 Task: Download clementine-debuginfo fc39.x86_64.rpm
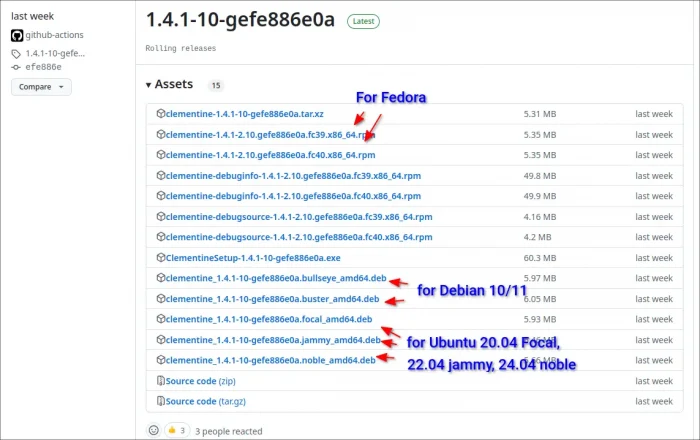(x=293, y=176)
